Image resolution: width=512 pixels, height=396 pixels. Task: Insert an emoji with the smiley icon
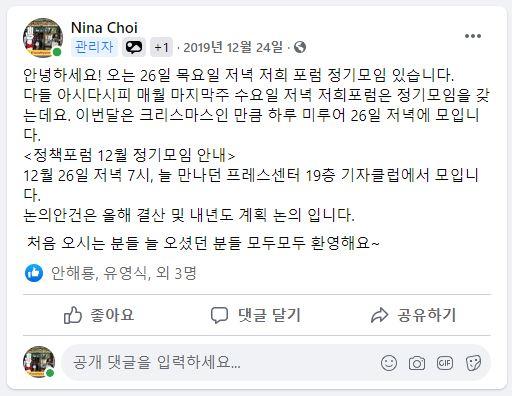pos(389,363)
